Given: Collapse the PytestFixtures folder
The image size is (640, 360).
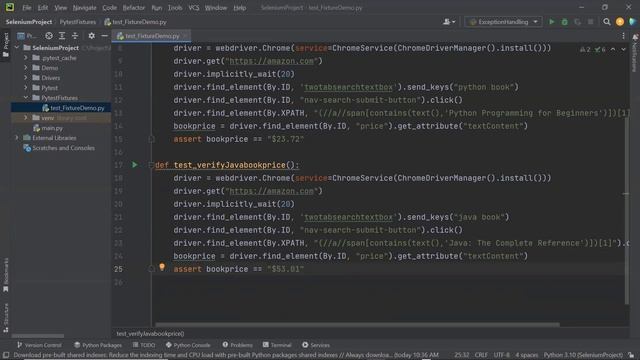Looking at the screenshot, I should pos(26,98).
